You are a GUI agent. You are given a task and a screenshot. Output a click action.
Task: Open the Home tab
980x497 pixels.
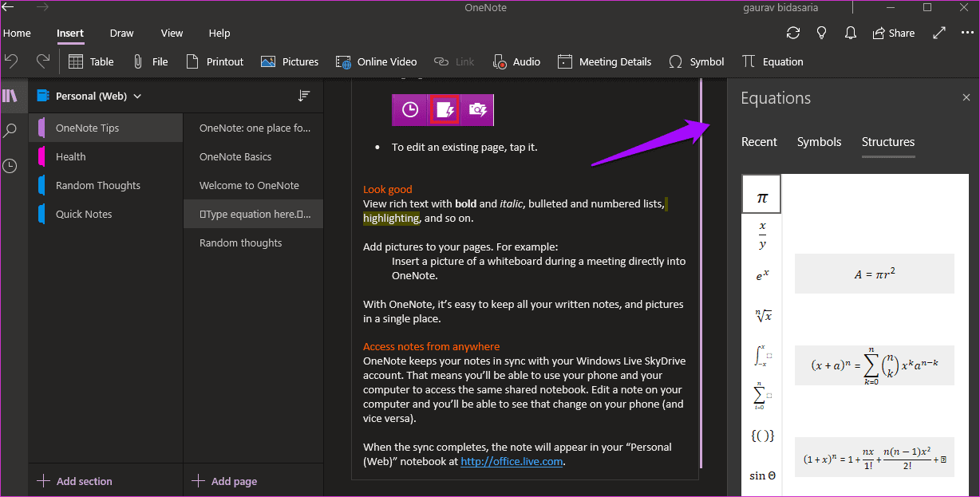tap(17, 34)
